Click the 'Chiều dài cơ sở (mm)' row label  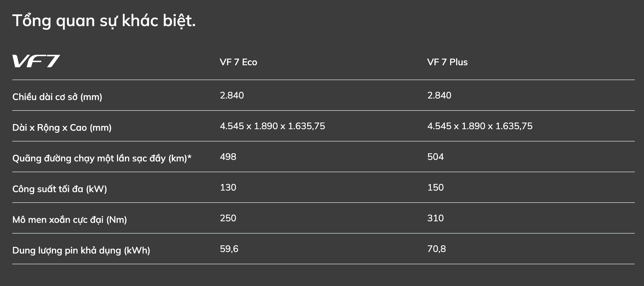click(57, 97)
